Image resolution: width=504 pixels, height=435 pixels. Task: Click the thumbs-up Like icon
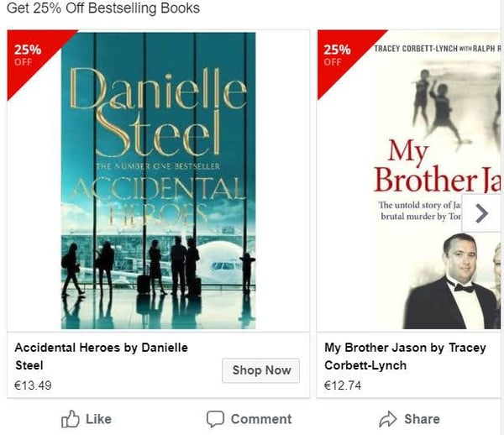click(71, 419)
